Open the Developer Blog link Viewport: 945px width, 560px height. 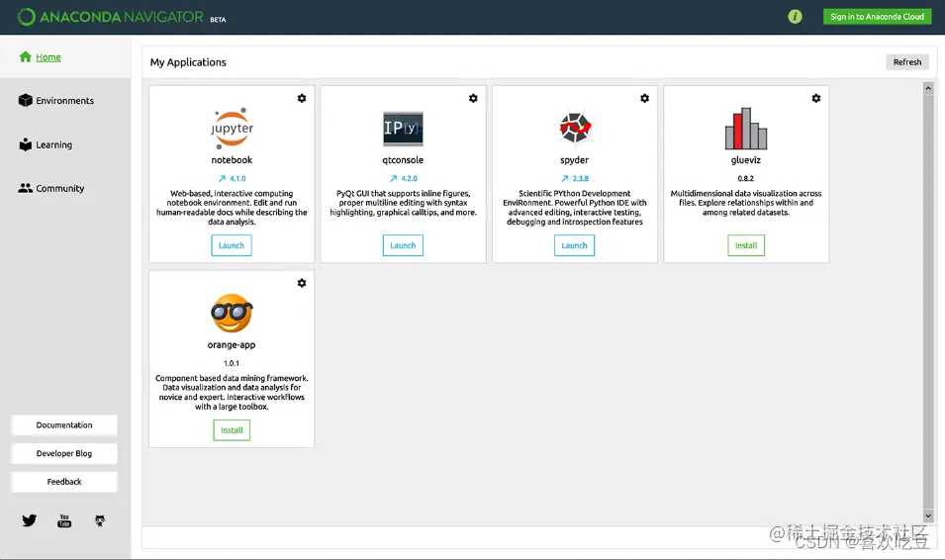[64, 453]
